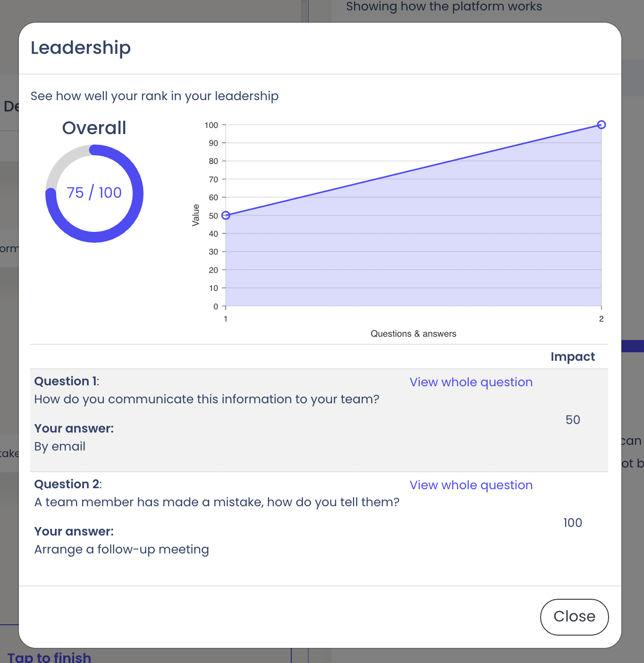Click the chart data point at value 50
644x663 pixels.
[226, 215]
